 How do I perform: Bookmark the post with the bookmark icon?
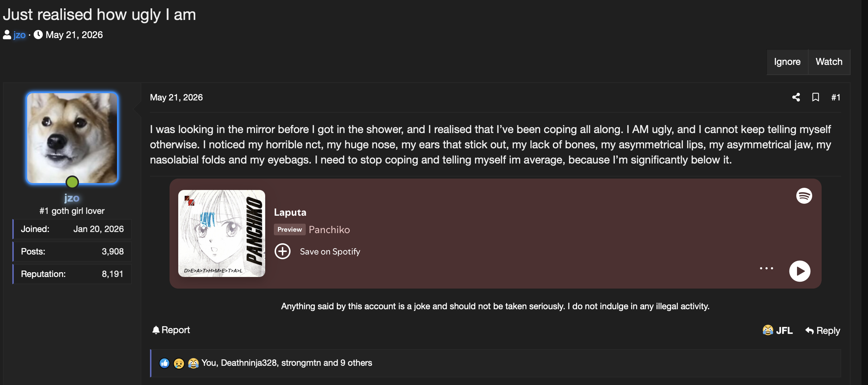(x=815, y=97)
